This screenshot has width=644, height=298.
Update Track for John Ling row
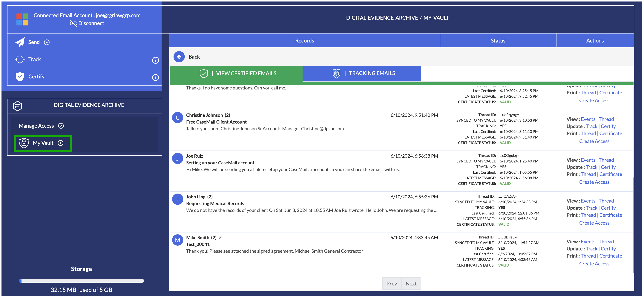pyautogui.click(x=591, y=208)
